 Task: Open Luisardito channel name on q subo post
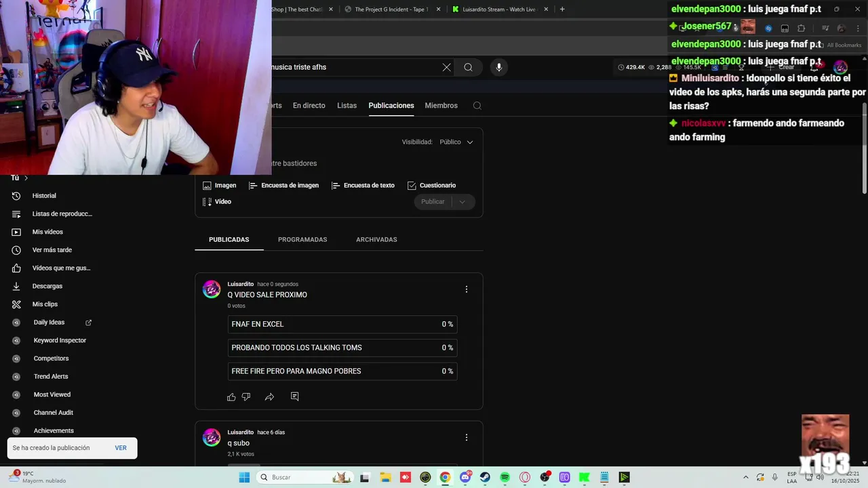coord(241,432)
